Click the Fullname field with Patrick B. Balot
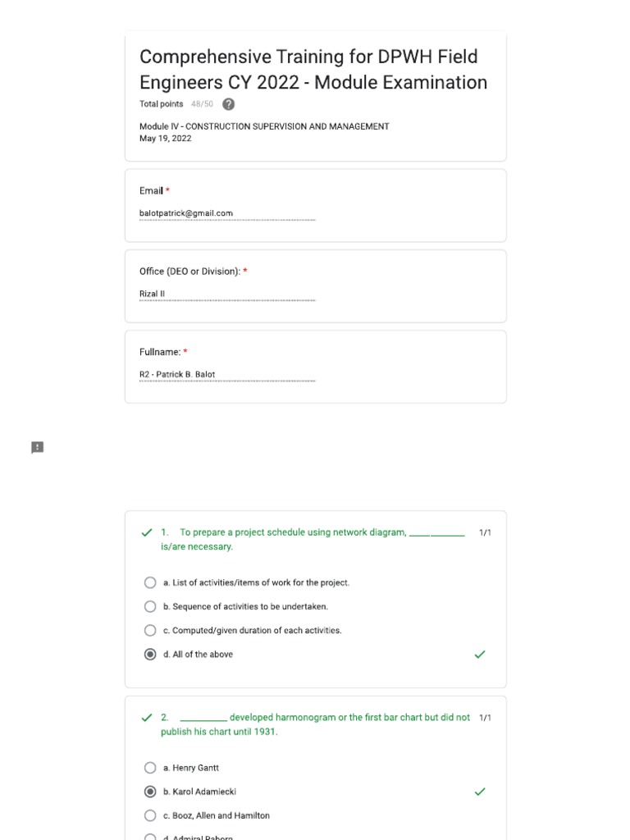Viewport: 630px width, 840px height. point(227,375)
